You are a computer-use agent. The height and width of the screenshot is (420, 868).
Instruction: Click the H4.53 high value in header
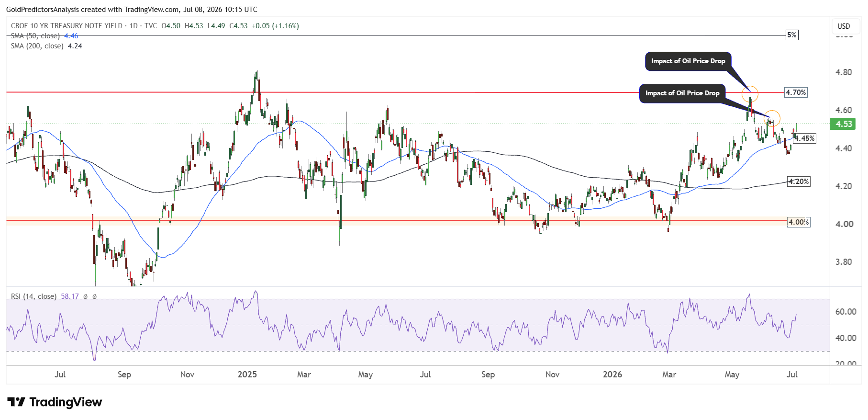[194, 26]
